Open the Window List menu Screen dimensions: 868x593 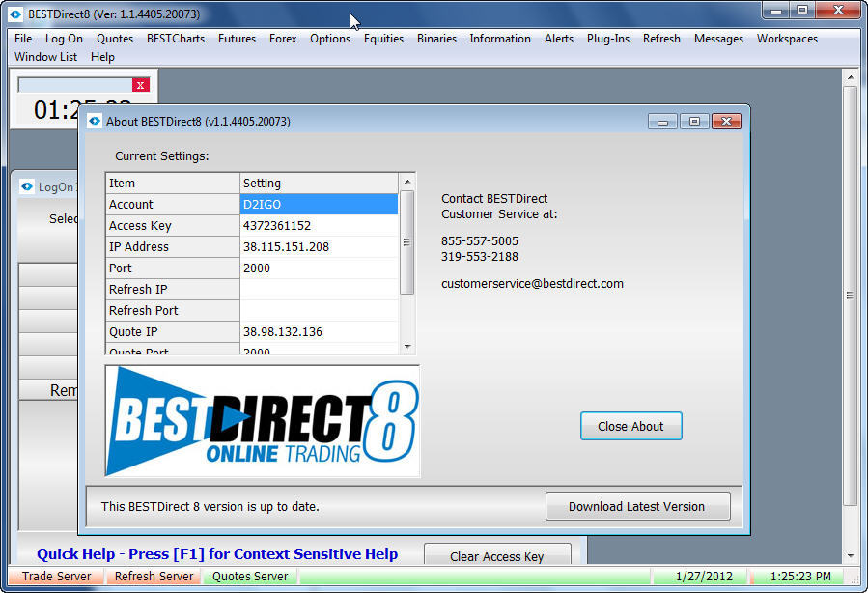pos(46,57)
